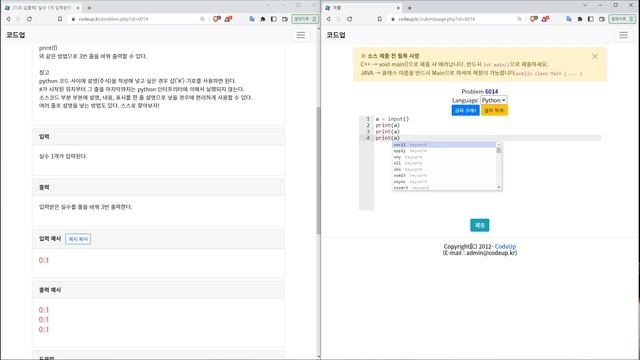Click the bookmark icon in the right window toolbar
Viewport: 640px width, 360px height.
[380, 19]
